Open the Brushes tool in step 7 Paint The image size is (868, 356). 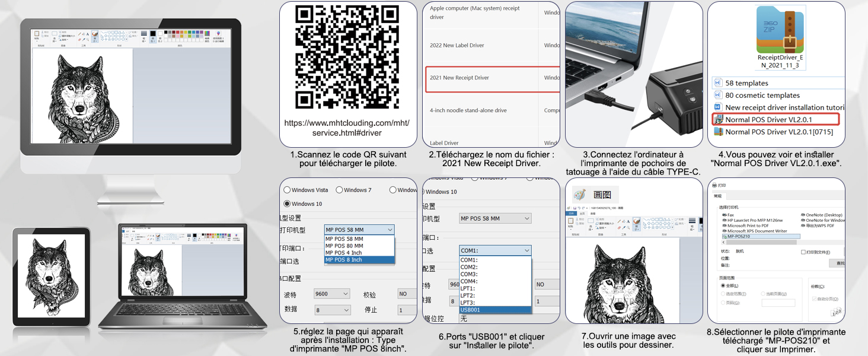point(637,225)
